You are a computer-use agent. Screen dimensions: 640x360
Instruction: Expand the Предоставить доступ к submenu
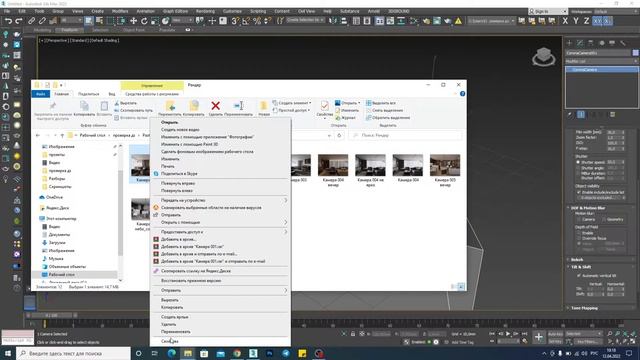(221, 232)
